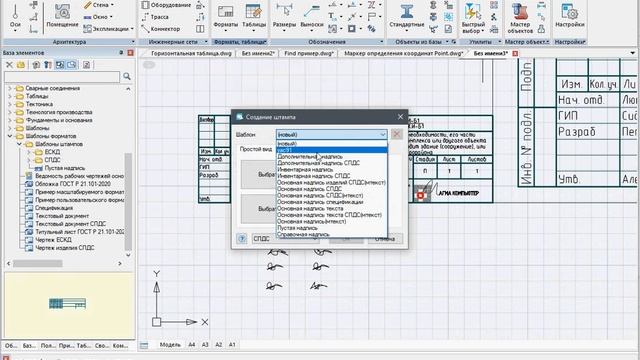This screenshot has height=360, width=640.
Task: Toggle the second highlighted view button in База элементов toolbar
Action: point(72,65)
